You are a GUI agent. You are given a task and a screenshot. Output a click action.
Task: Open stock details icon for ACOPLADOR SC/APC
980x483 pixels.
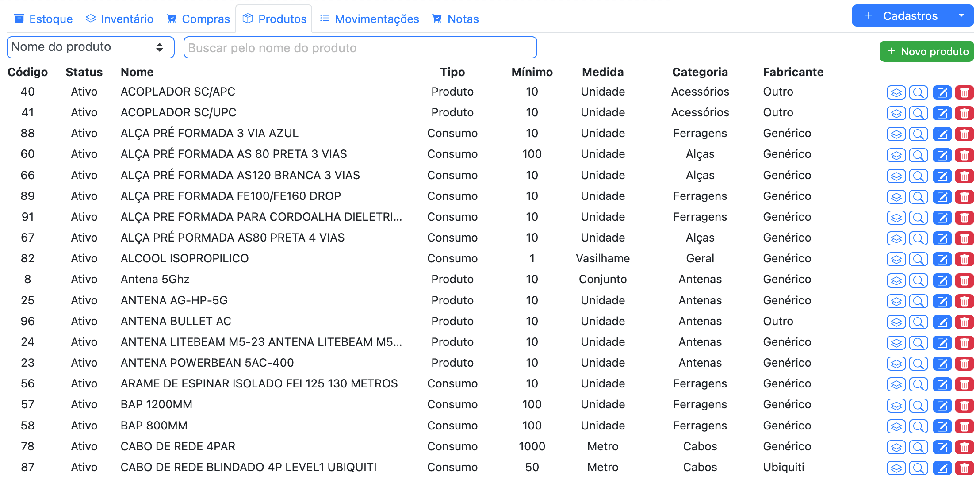896,92
